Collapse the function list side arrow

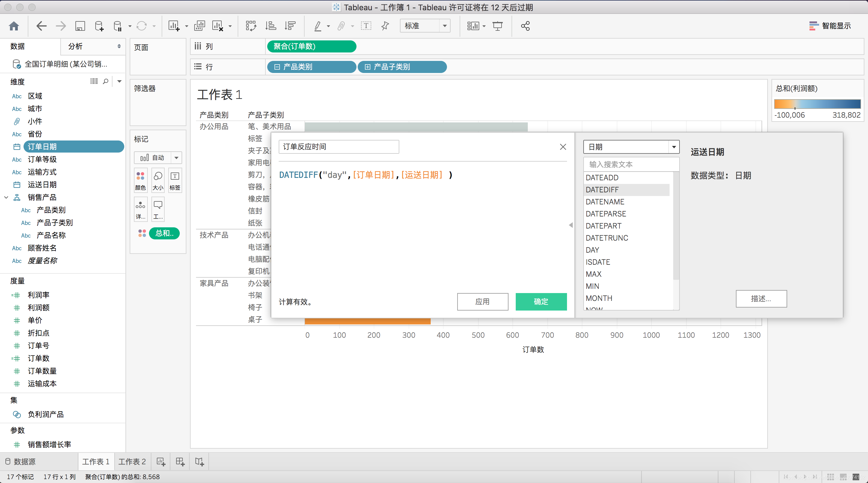pos(571,225)
